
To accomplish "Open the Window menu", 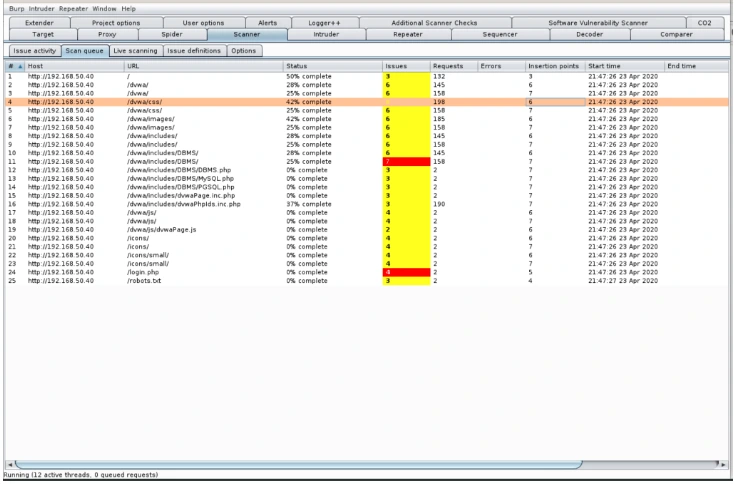I will [x=104, y=8].
